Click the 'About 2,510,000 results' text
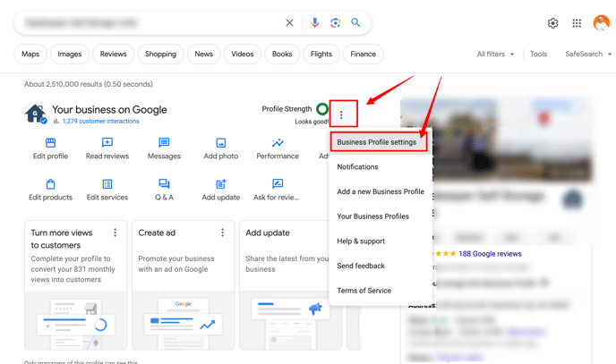The height and width of the screenshot is (364, 616). pyautogui.click(x=89, y=84)
